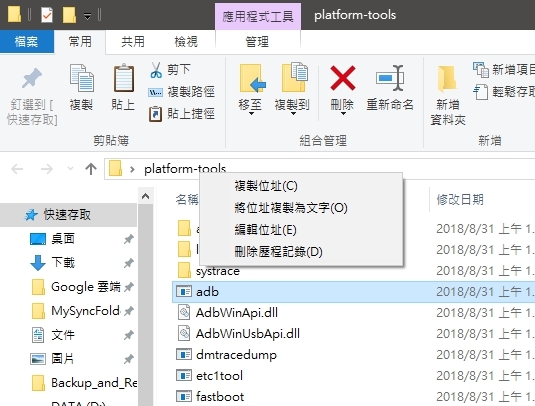
Task: Choose Copy address (複製位址) in context menu
Action: (301, 186)
